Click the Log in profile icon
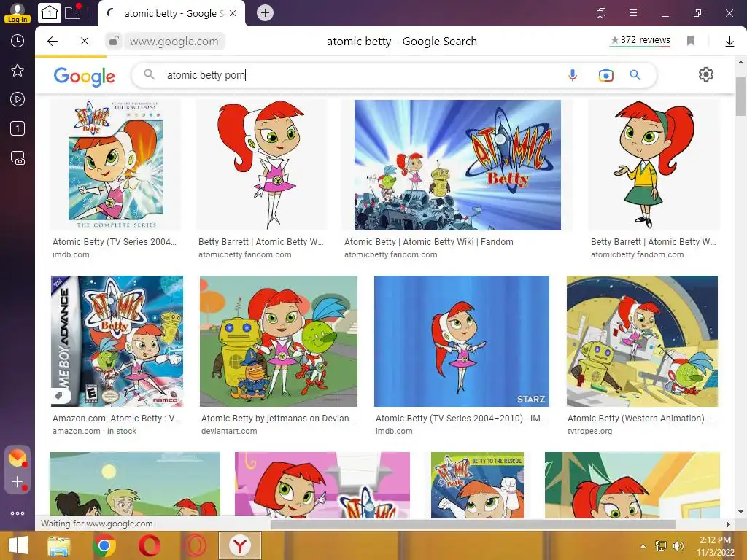This screenshot has width=747, height=560. 18,13
